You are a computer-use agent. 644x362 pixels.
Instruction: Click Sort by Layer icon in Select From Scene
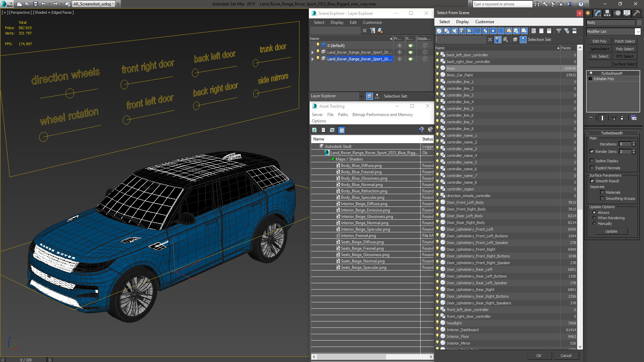[515, 40]
